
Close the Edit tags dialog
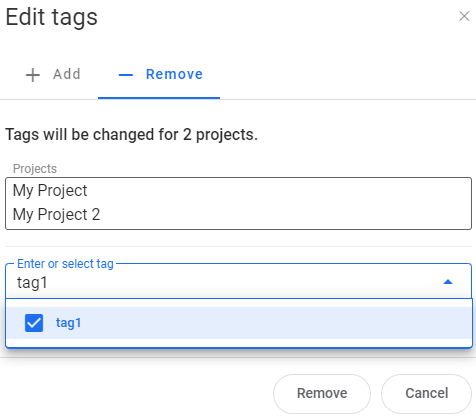(464, 16)
